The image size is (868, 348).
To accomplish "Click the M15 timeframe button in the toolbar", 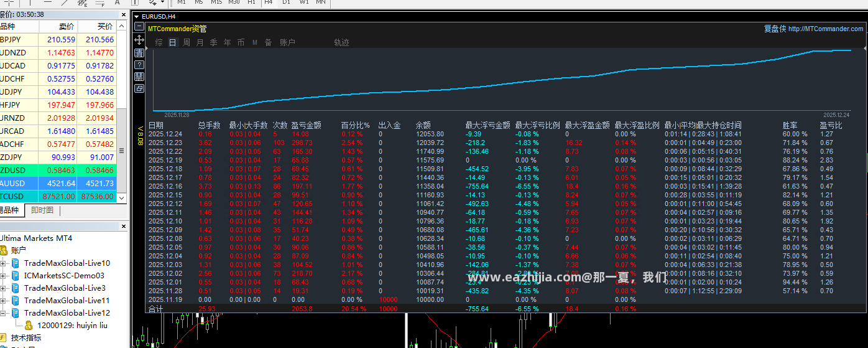I will click(x=216, y=2).
